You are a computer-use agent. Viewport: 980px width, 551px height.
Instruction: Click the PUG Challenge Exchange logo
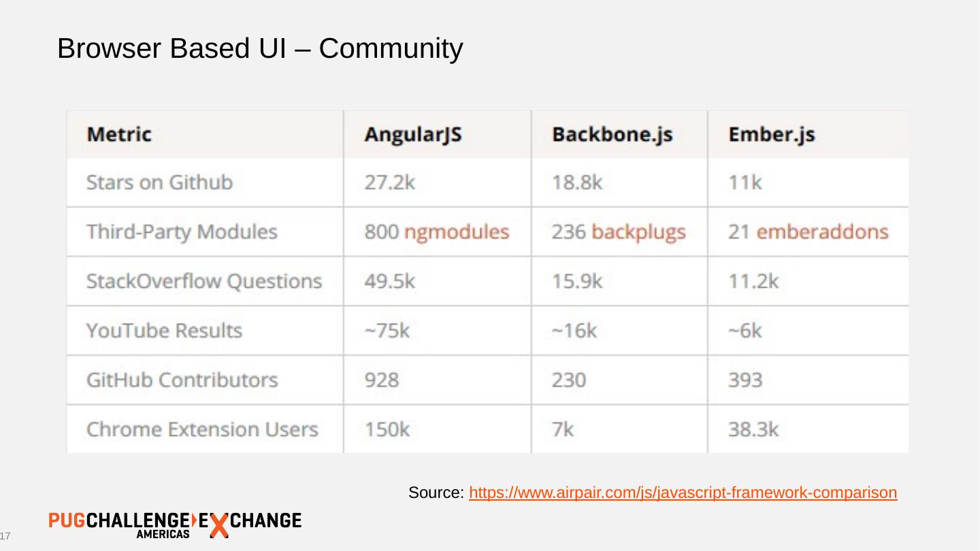point(175,524)
